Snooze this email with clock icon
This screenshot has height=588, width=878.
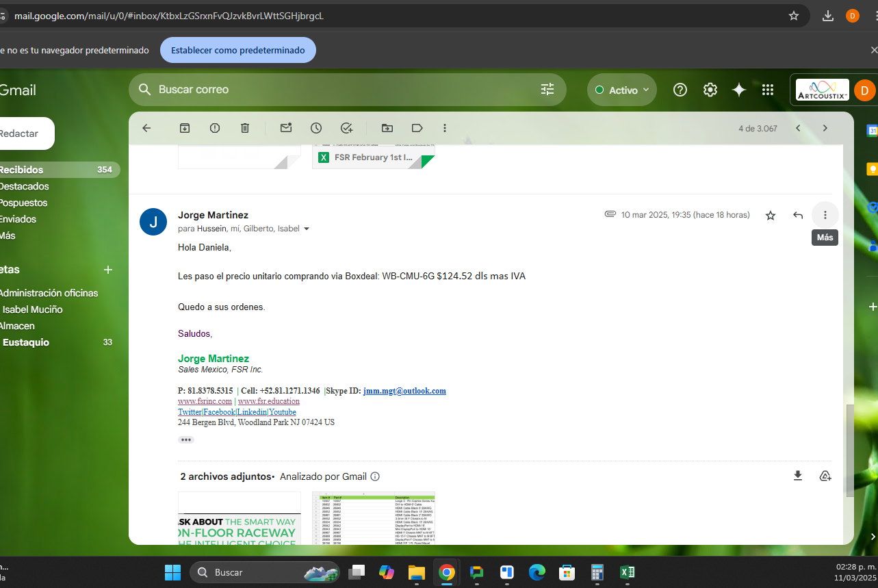(x=316, y=128)
